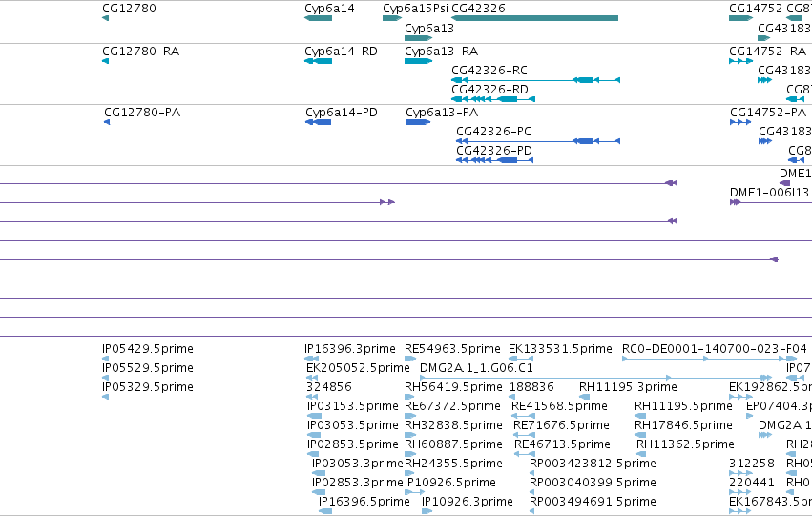Image resolution: width=812 pixels, height=516 pixels.
Task: Select the EK133531.5prime EST label
Action: click(x=560, y=349)
